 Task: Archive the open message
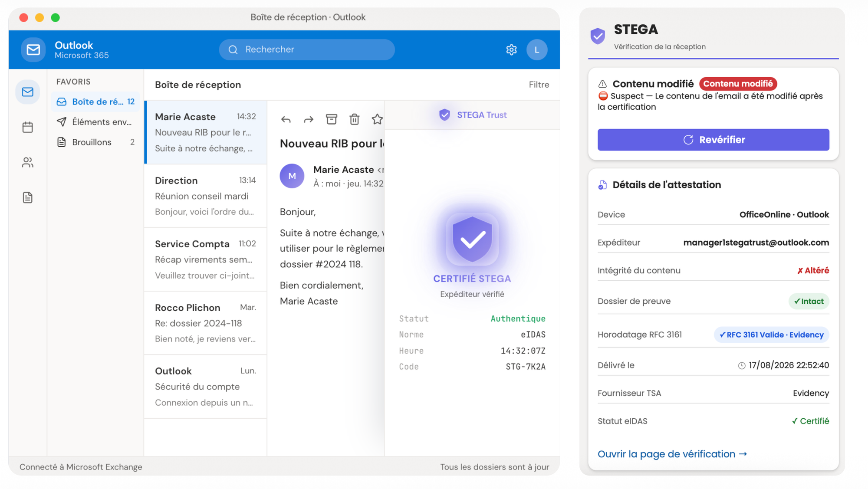[x=332, y=119]
